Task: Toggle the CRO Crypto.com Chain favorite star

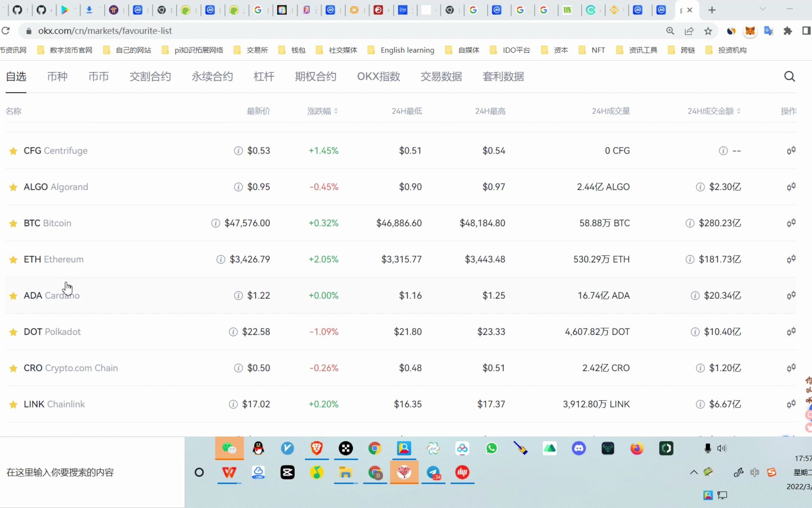Action: 13,368
